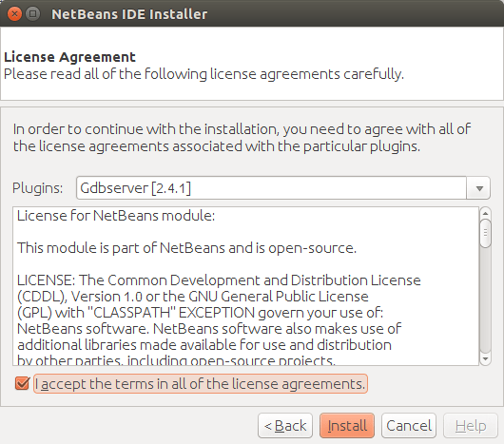This screenshot has height=444, width=504.
Task: Click the 'License for NetBeans module:' line
Action: click(116, 216)
